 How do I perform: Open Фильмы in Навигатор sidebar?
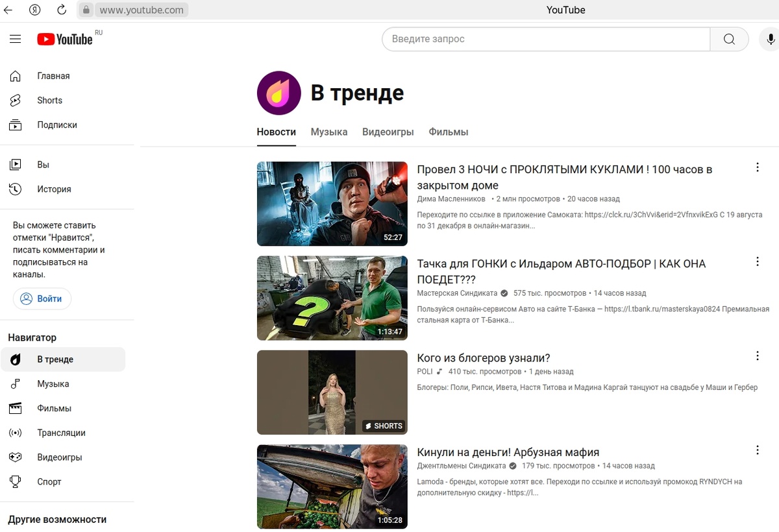(63, 409)
